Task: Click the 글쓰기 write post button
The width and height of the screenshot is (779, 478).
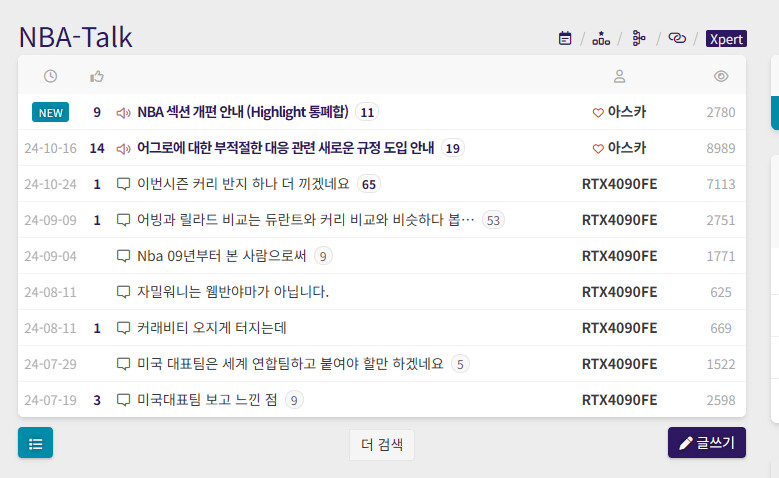Action: pyautogui.click(x=706, y=442)
